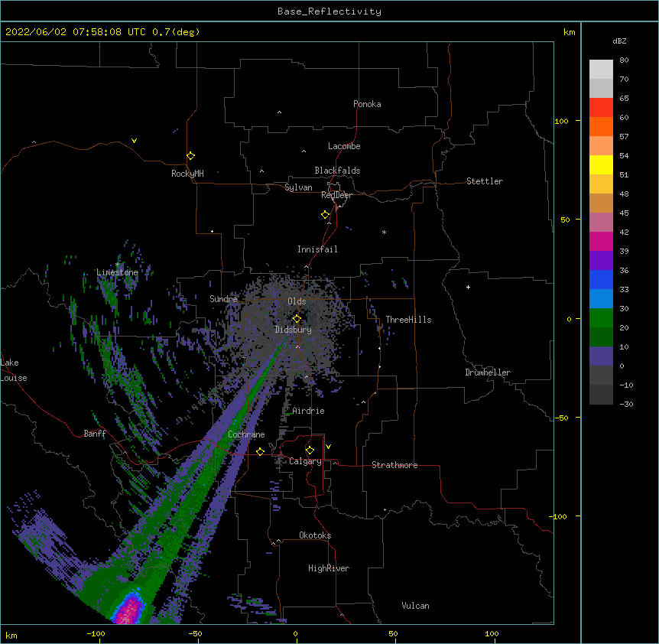Image resolution: width=659 pixels, height=644 pixels.
Task: Click the RockyMH town label
Action: tap(187, 174)
